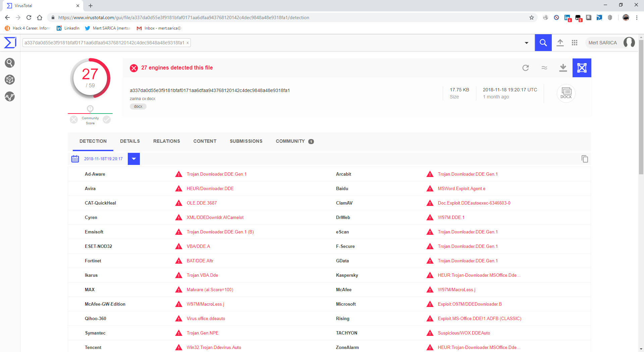
Task: Click the Symantec Trojan.Gen.NPE result
Action: [x=203, y=333]
